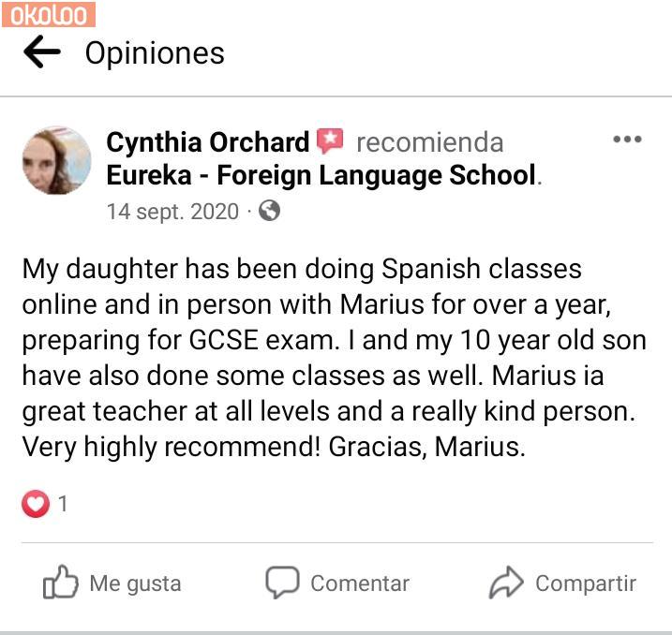Image resolution: width=672 pixels, height=635 pixels.
Task: Click the okoloo logo in the corner
Action: tap(48, 14)
